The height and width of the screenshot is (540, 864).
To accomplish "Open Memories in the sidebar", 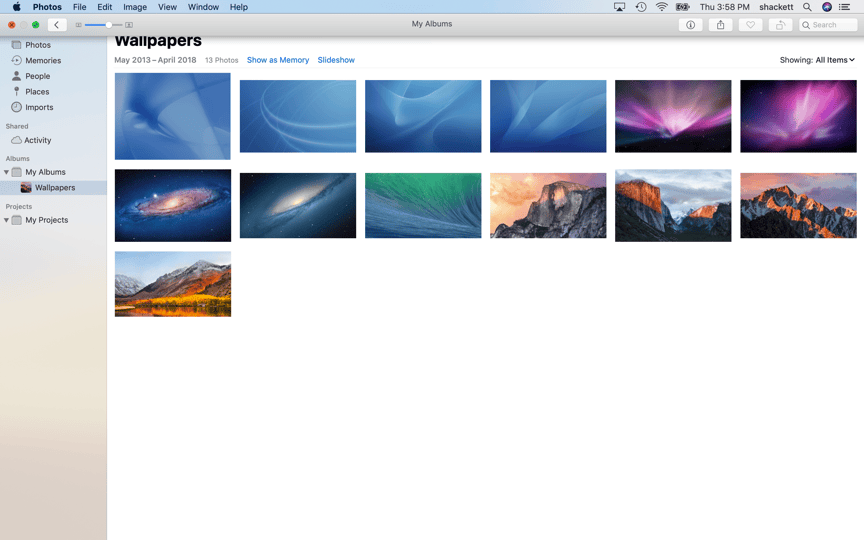I will point(43,61).
